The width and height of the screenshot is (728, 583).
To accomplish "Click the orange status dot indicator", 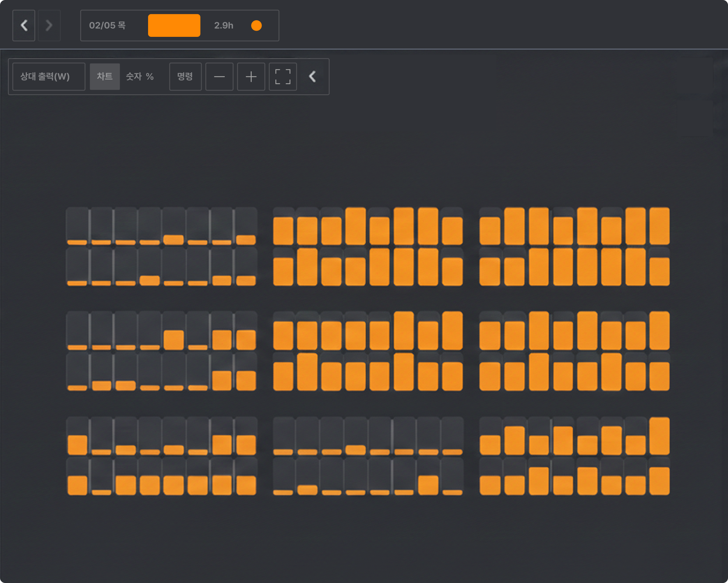I will tap(256, 26).
